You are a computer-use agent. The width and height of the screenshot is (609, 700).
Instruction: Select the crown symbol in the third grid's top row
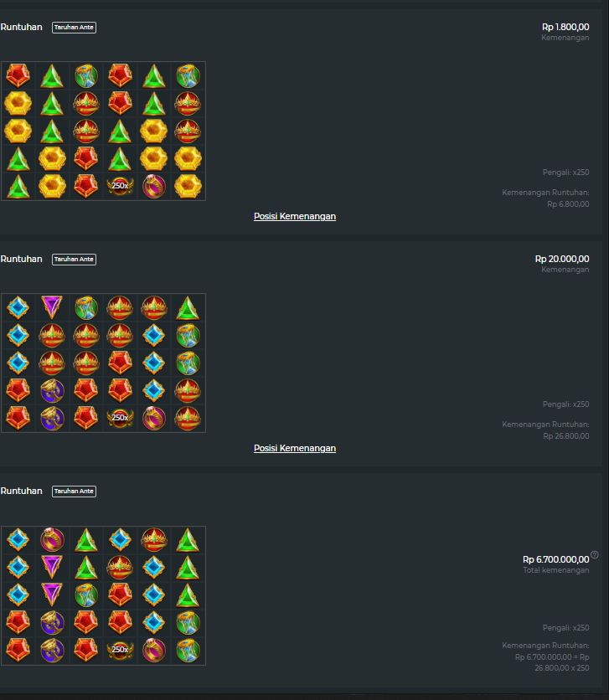click(154, 540)
